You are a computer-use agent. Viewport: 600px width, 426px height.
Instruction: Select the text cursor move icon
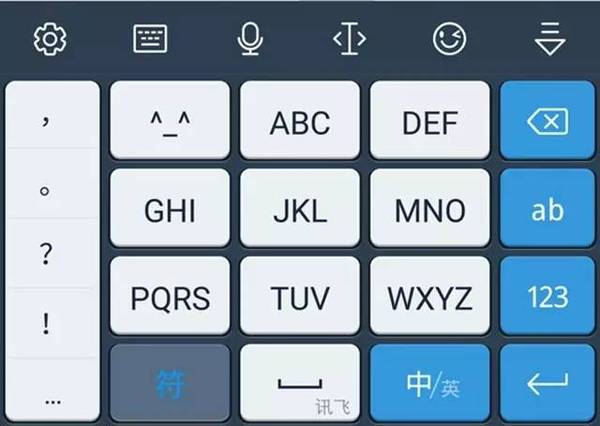[x=350, y=39]
